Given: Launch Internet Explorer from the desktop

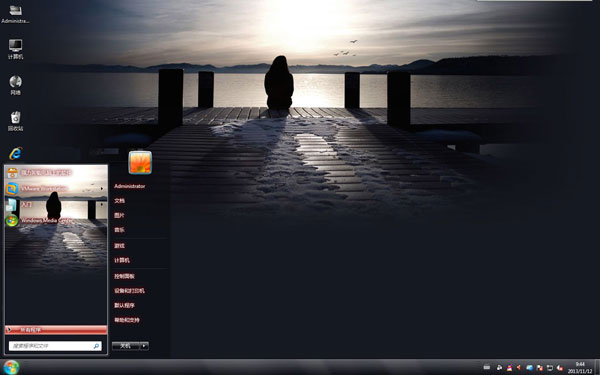Looking at the screenshot, I should [x=15, y=153].
